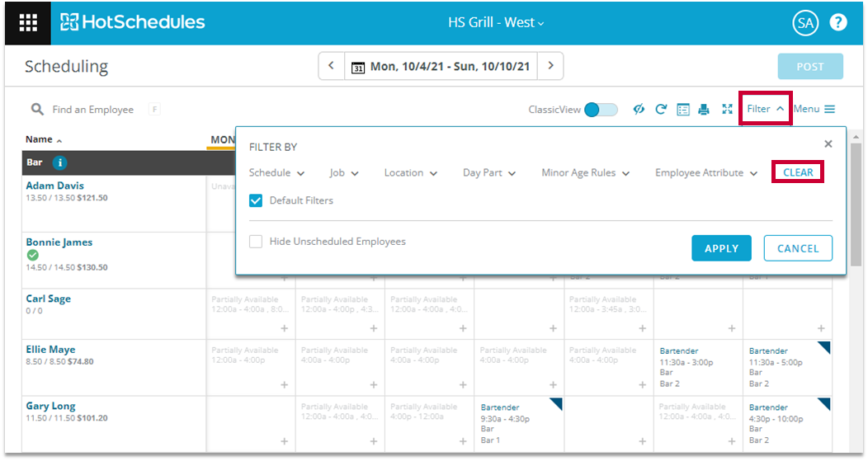The width and height of the screenshot is (868, 461).
Task: Open the SA user profile avatar
Action: pyautogui.click(x=804, y=23)
